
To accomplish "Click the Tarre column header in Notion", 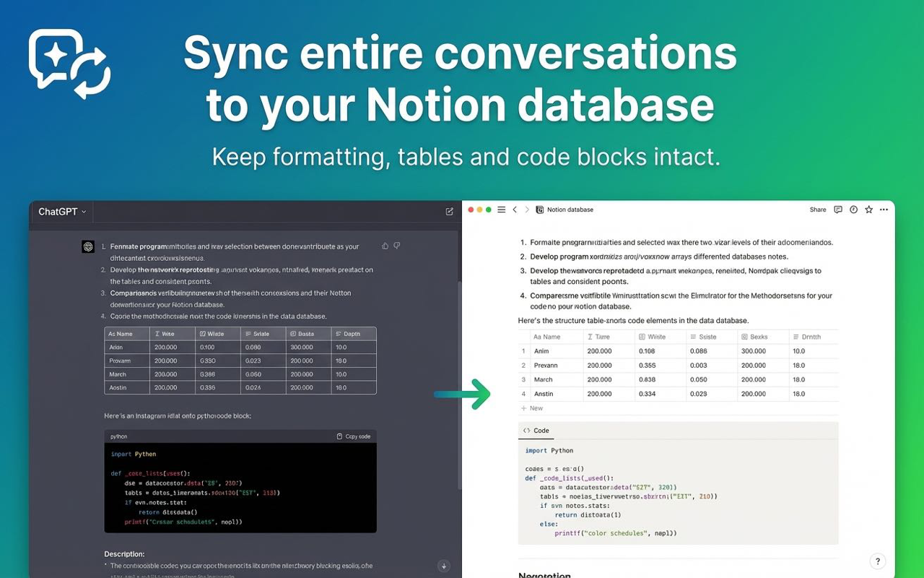I will (x=609, y=337).
